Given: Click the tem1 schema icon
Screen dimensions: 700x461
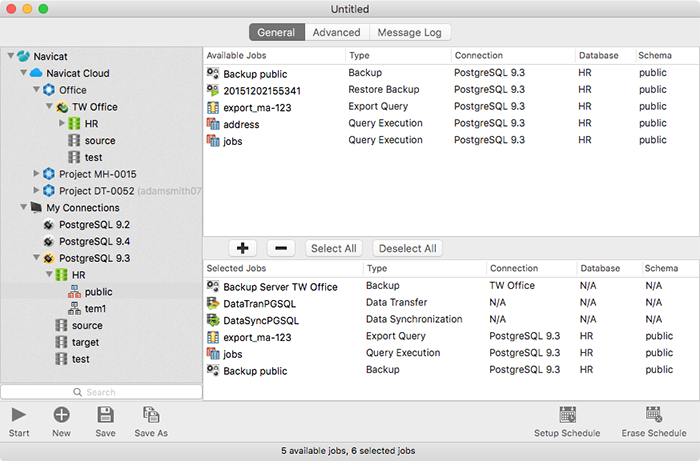Looking at the screenshot, I should tap(74, 308).
